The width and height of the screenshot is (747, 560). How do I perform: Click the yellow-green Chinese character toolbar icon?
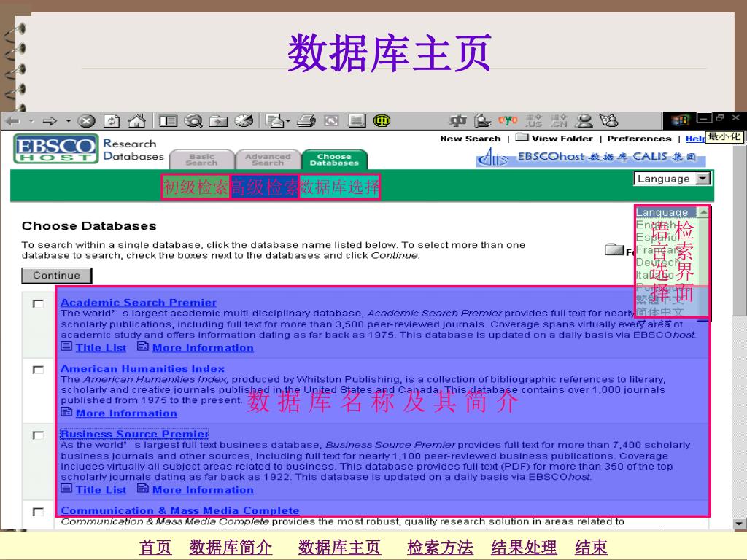(x=382, y=121)
